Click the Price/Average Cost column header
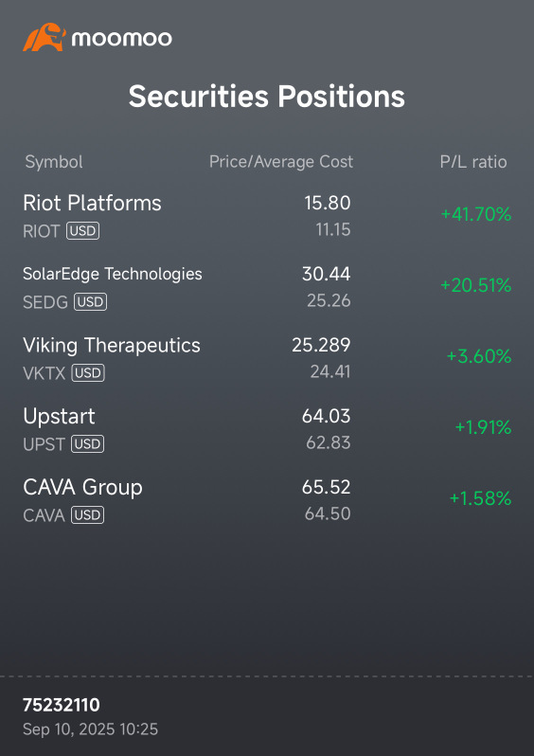 (x=281, y=162)
